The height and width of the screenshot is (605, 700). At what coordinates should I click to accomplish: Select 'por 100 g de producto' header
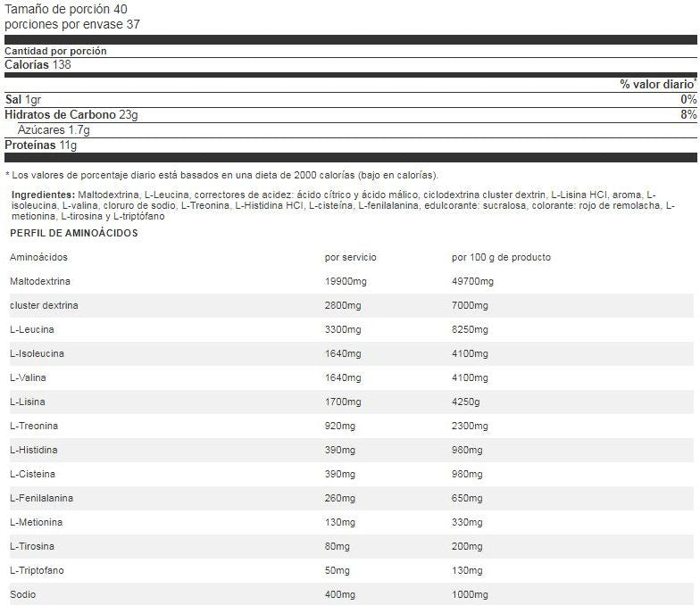click(x=501, y=257)
